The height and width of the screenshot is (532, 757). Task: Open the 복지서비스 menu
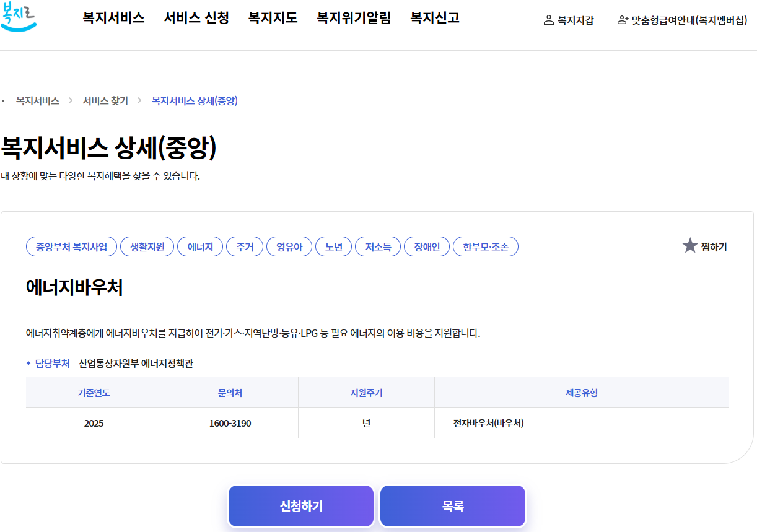(112, 18)
